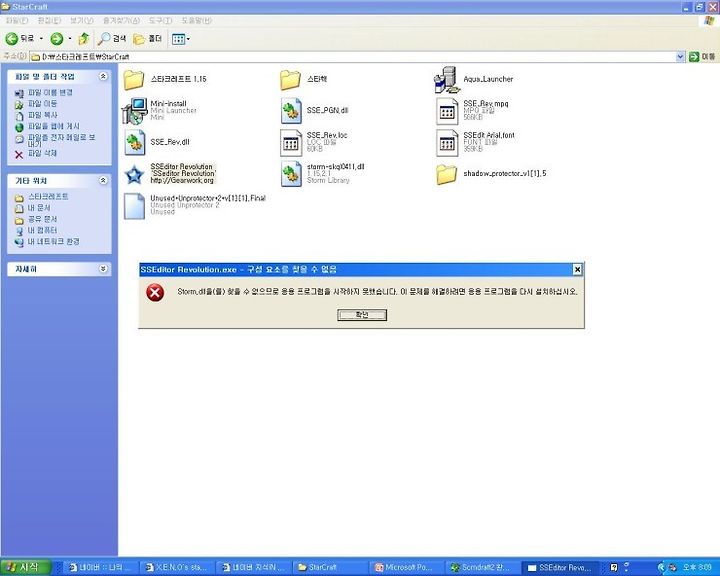Switch to StarCraft taskbar window

point(328,567)
